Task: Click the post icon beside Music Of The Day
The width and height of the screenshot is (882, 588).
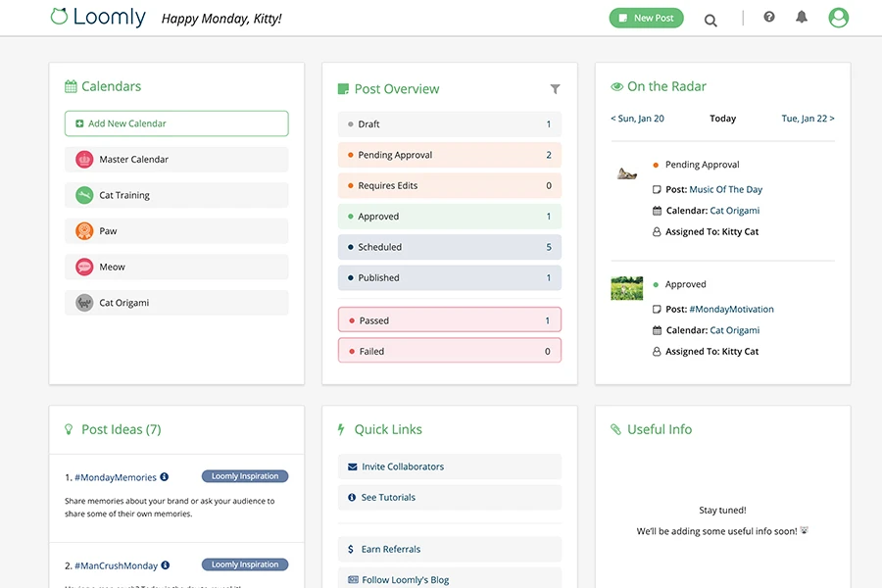Action: pyautogui.click(x=657, y=189)
